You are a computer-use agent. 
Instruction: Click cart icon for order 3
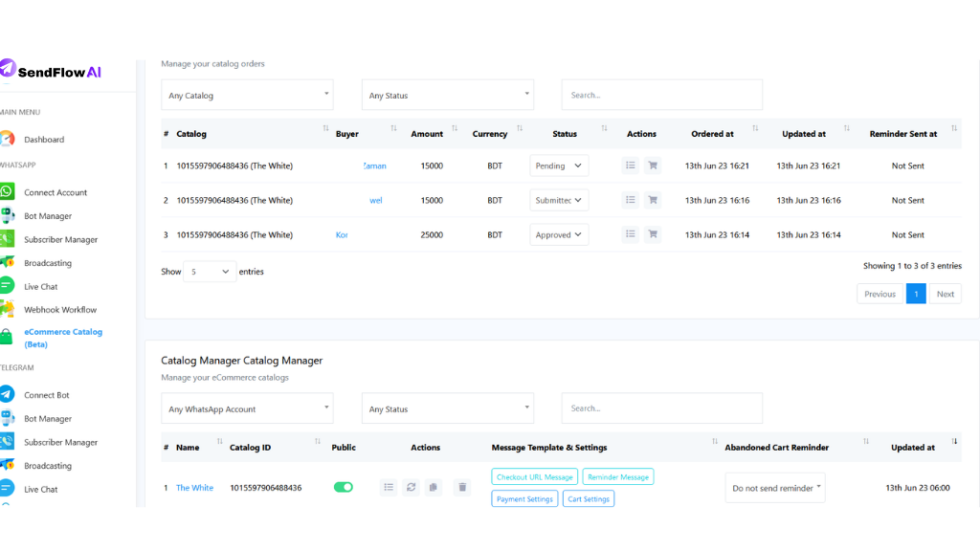653,234
